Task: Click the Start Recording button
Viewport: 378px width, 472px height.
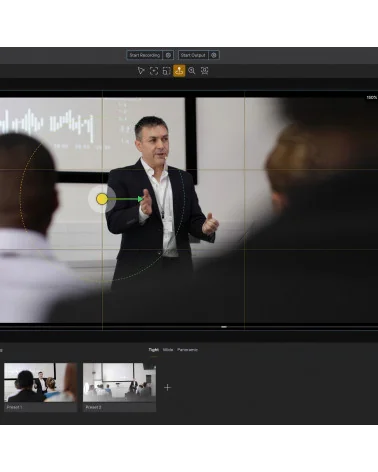Action: (144, 55)
